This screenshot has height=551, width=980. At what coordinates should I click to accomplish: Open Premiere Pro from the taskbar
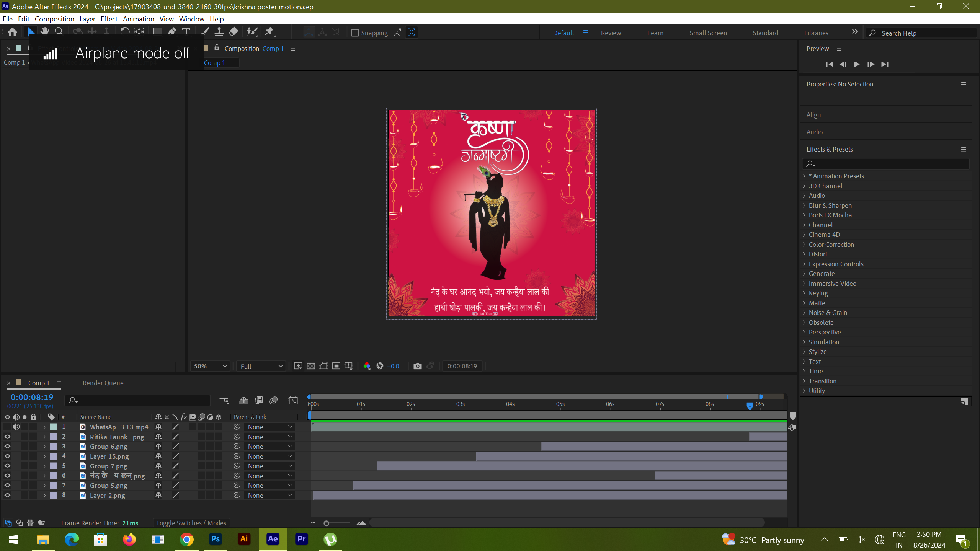(302, 539)
